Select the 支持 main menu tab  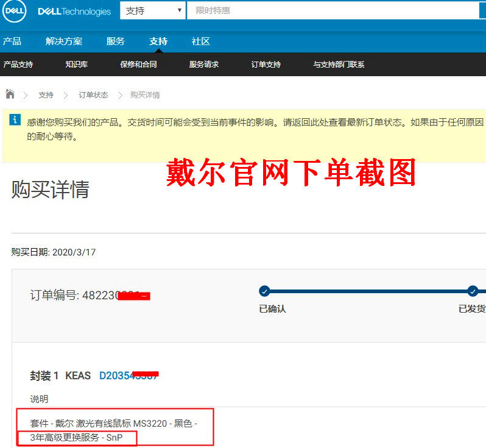tap(158, 41)
